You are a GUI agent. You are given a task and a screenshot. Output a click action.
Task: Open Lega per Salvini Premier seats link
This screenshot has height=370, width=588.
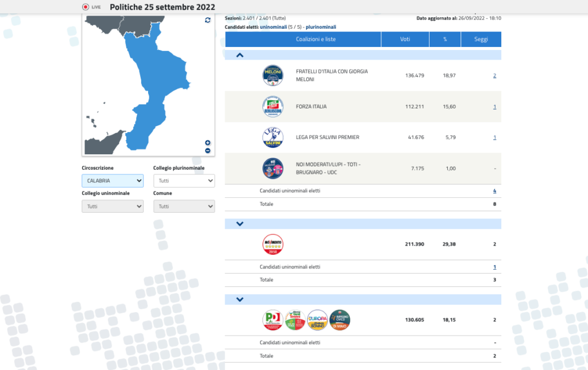[494, 138]
